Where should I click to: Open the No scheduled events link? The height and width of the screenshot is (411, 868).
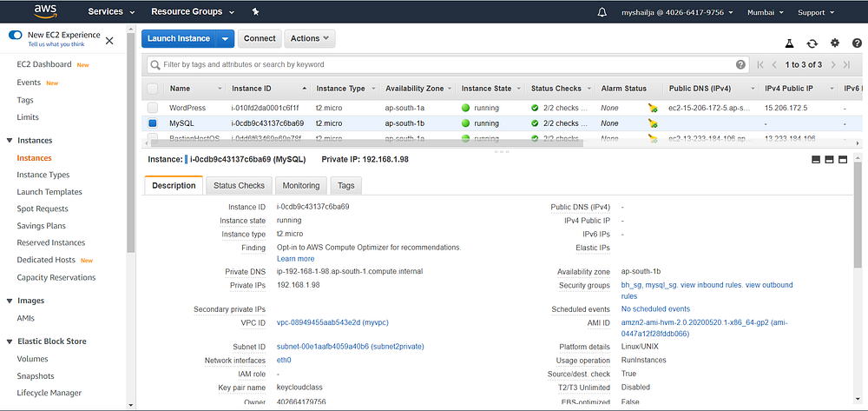pyautogui.click(x=655, y=309)
